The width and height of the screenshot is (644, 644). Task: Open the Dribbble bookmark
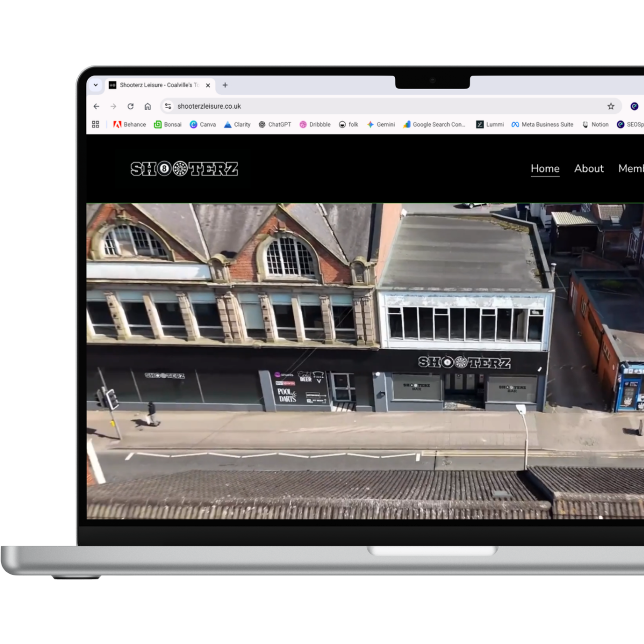click(315, 124)
